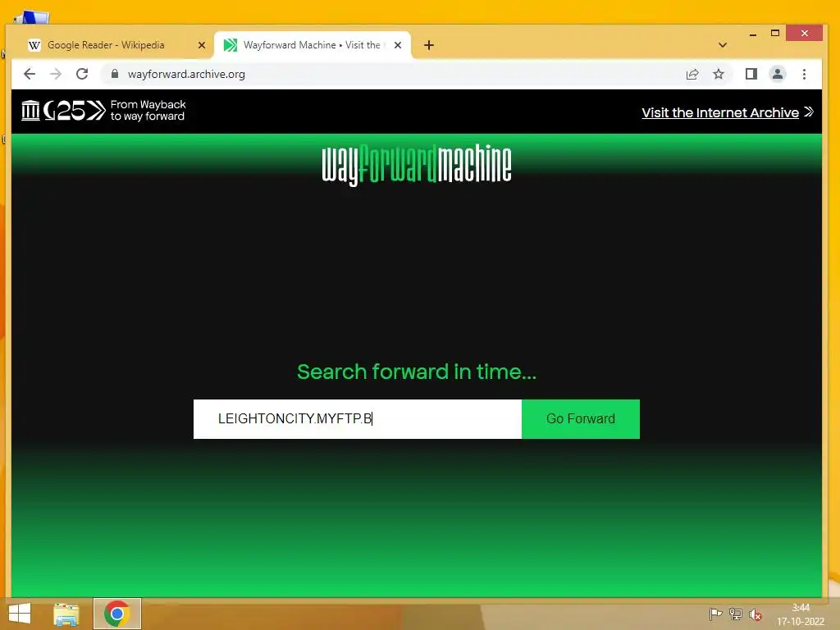
Task: Expand the tab search chevron
Action: coord(723,46)
